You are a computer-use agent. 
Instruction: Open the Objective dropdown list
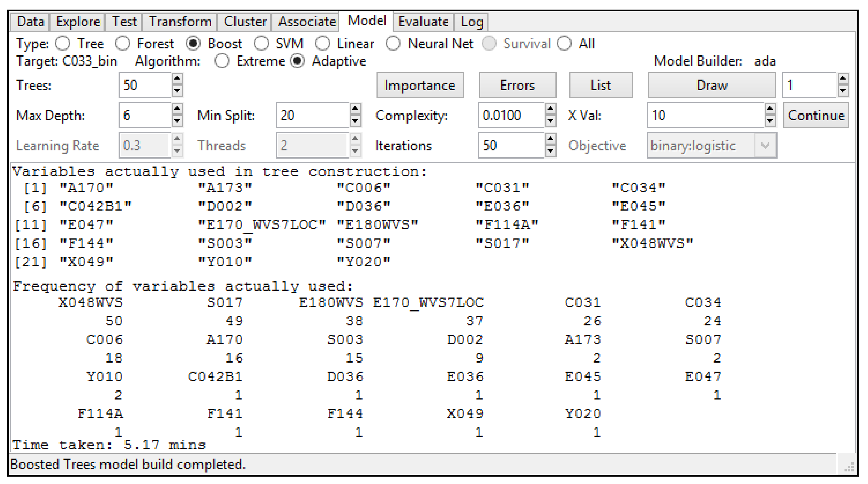[x=765, y=146]
